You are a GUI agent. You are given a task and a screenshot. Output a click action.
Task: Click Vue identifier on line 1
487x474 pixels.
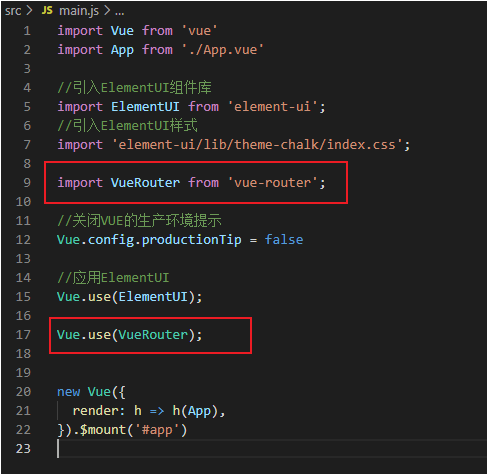(x=122, y=31)
